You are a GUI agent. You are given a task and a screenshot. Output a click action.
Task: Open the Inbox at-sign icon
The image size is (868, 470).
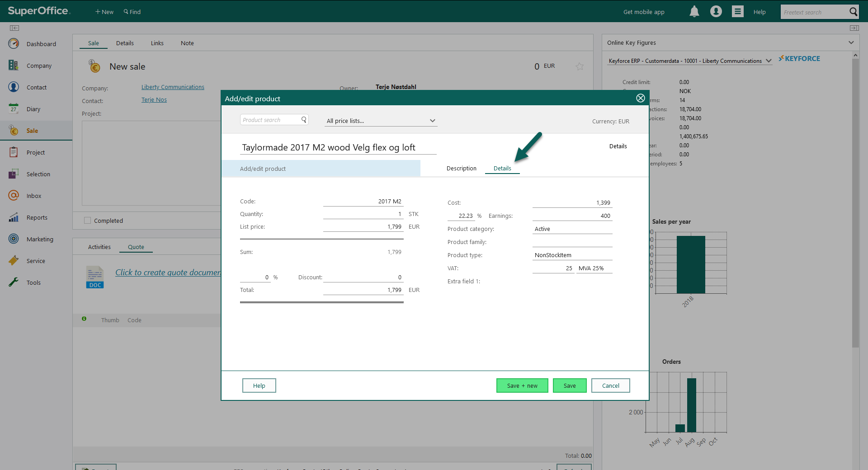tap(14, 195)
